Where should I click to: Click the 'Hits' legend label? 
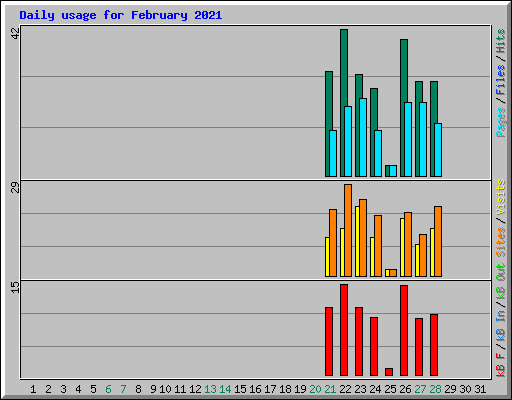click(501, 41)
